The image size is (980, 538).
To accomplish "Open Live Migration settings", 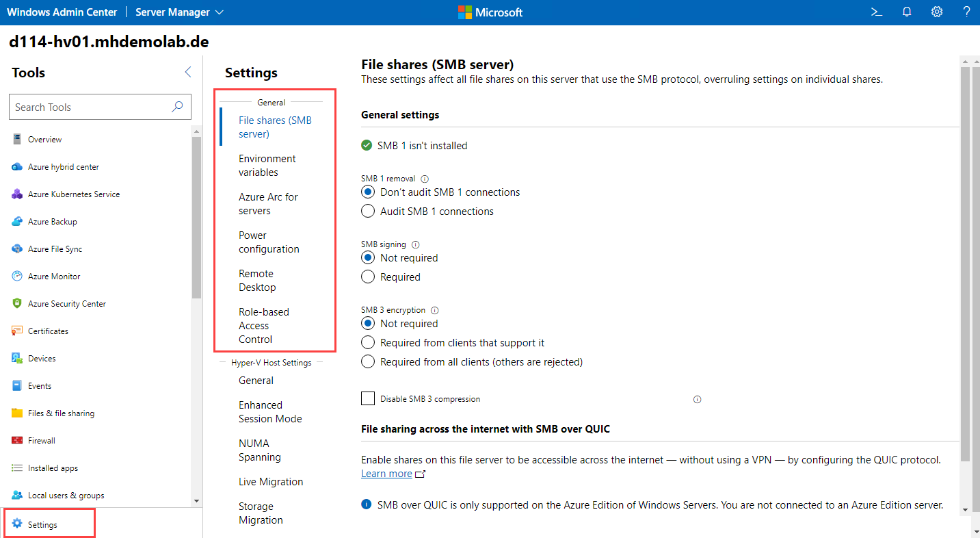I will (271, 482).
